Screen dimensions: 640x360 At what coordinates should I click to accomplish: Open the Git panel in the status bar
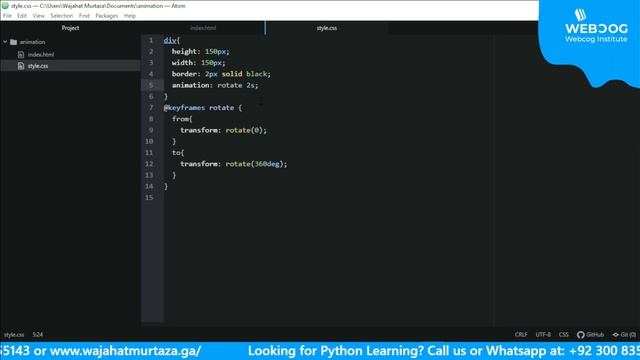624,335
